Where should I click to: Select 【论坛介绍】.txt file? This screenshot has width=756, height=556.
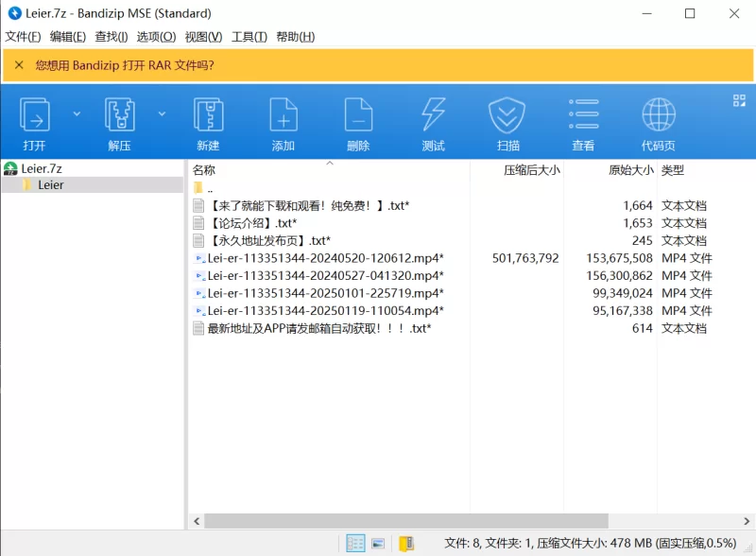(252, 223)
